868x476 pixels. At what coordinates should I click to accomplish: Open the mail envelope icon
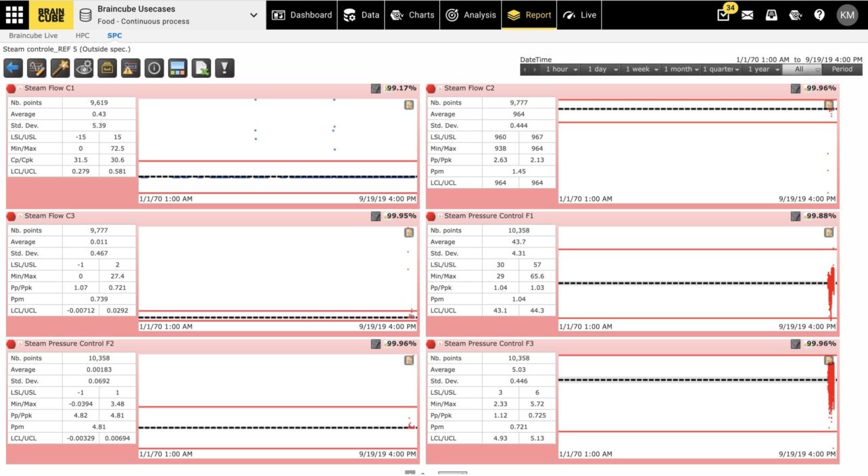(x=747, y=15)
